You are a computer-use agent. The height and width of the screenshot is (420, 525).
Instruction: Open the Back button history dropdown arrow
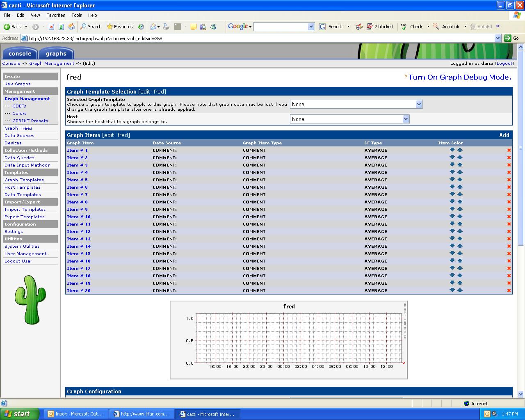pyautogui.click(x=26, y=27)
